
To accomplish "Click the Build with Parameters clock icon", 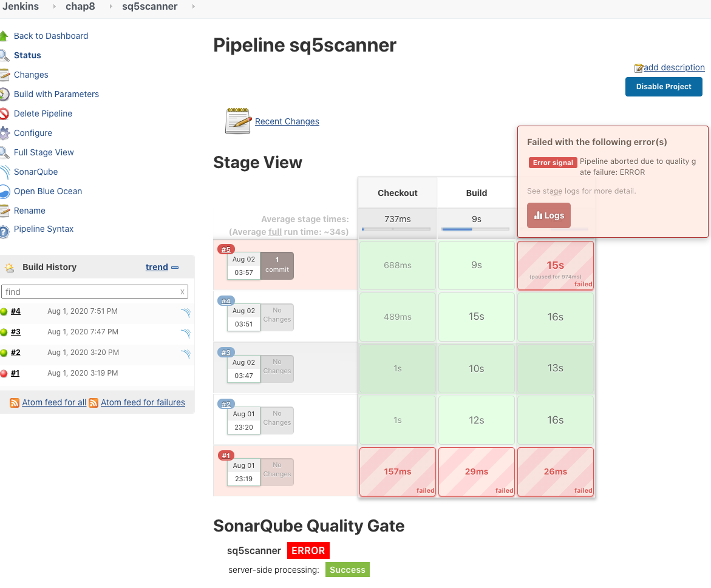I will pyautogui.click(x=4, y=94).
